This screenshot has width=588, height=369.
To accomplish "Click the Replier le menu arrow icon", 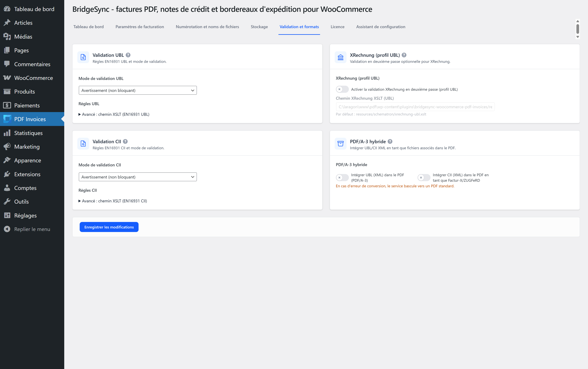I will (7, 229).
